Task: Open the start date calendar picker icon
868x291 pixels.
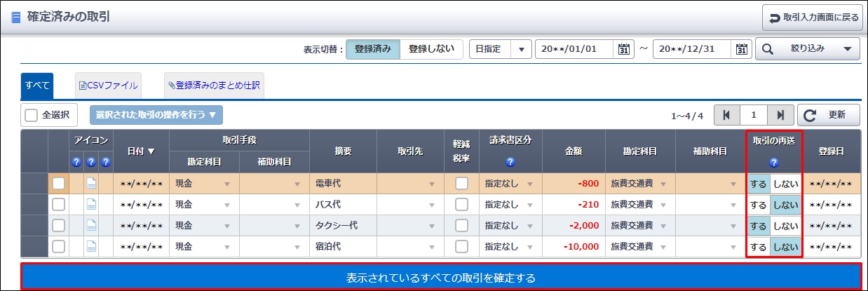Action: pyautogui.click(x=623, y=49)
